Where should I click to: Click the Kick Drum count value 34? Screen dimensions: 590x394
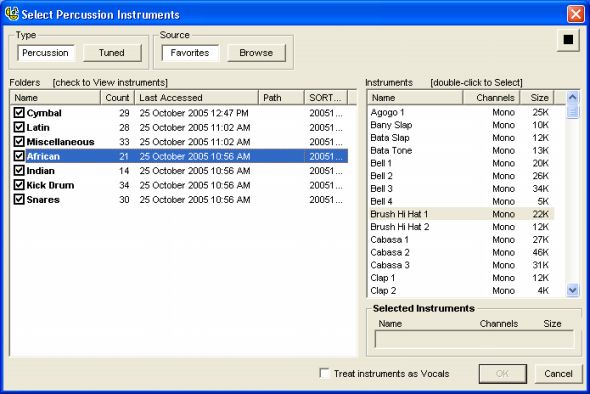coord(124,185)
